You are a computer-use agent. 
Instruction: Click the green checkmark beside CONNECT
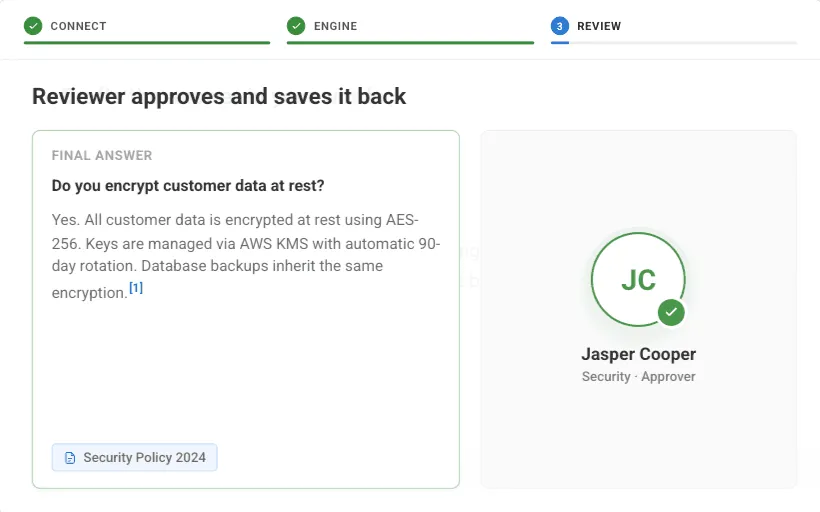[33, 26]
